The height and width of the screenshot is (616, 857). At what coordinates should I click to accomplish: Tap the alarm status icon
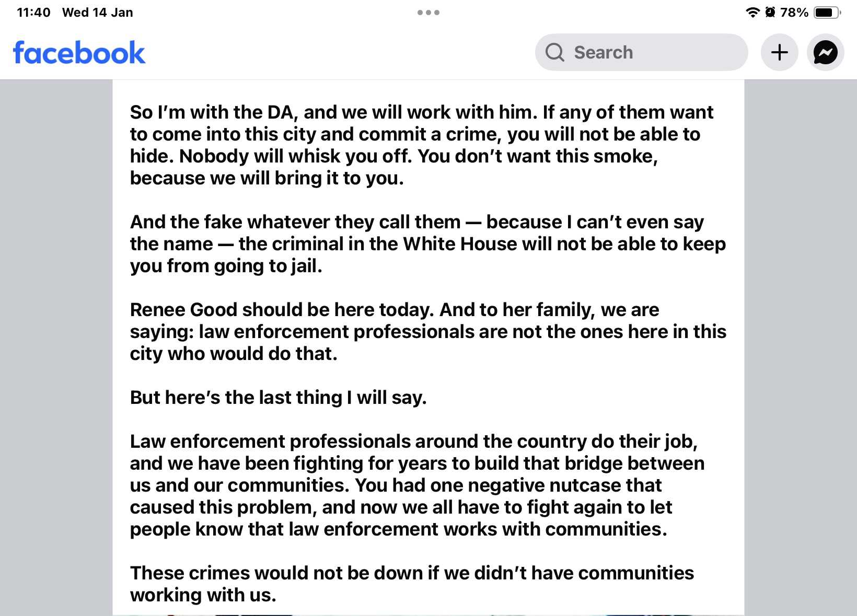pos(769,13)
